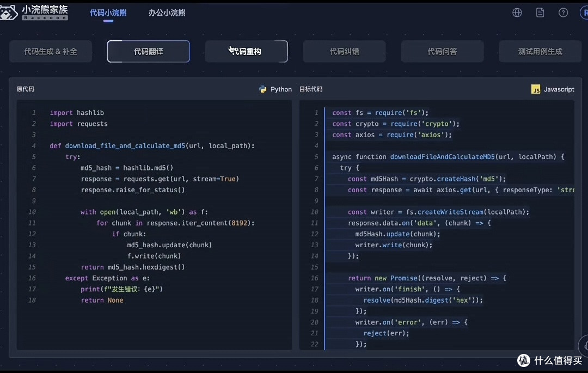Screen dimensions: 588x373
Task: Select 代码翻译 mode
Action: 149,51
